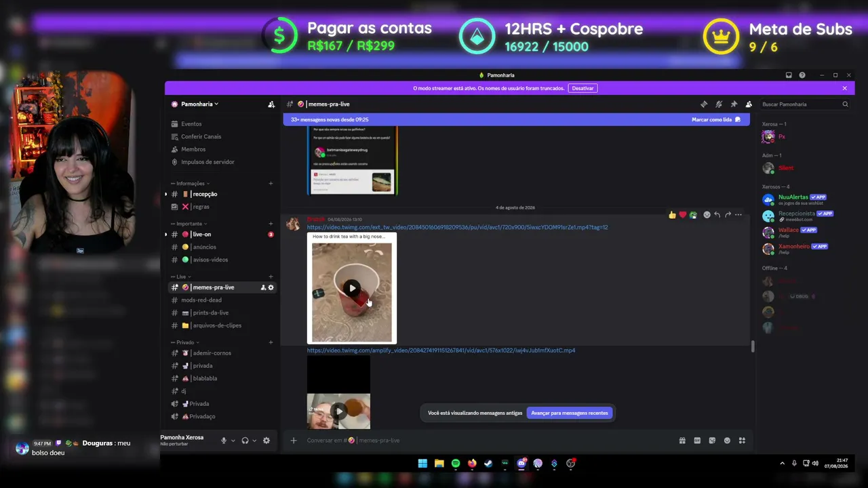Collapse the Privado category

(185, 342)
